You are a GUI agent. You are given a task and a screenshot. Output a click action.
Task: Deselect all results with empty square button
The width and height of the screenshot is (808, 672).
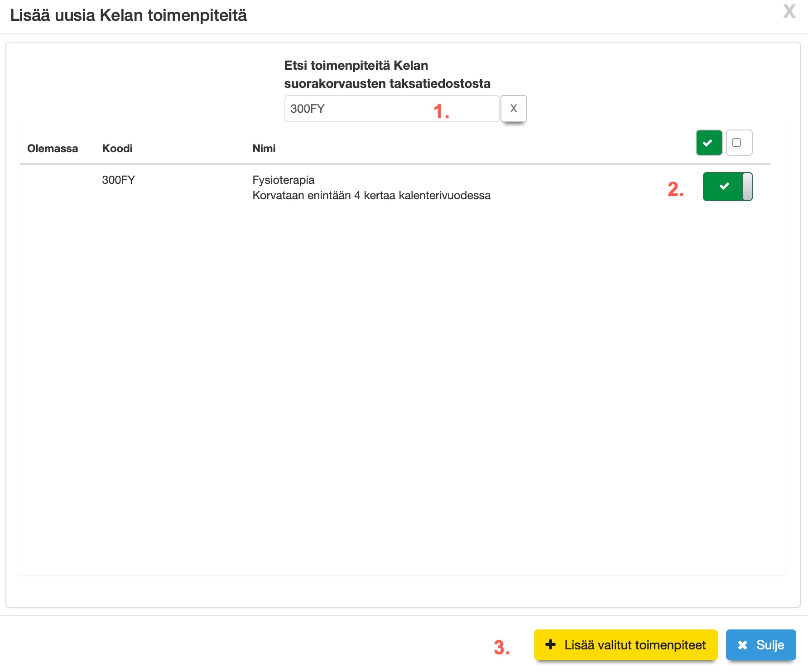click(x=739, y=143)
